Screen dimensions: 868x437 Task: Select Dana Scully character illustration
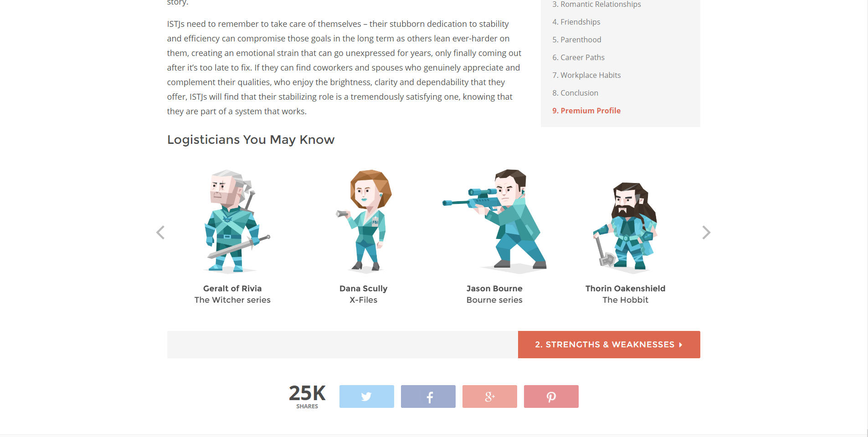365,221
